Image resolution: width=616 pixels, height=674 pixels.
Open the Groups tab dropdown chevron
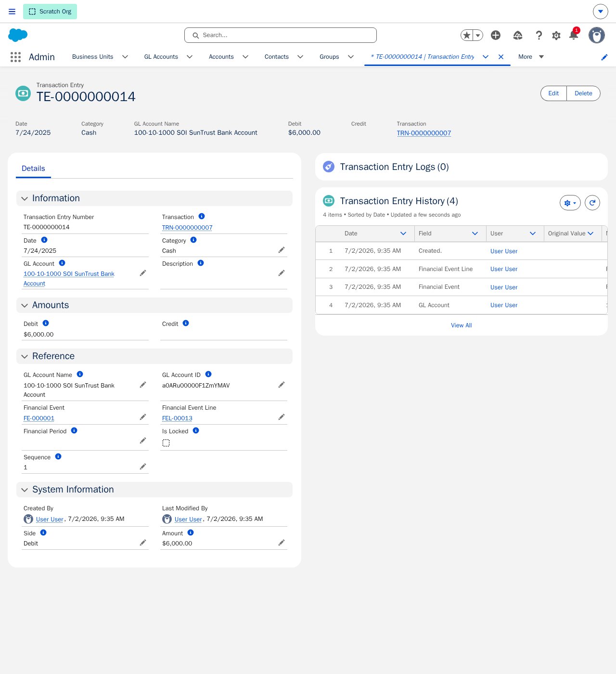[x=351, y=57]
